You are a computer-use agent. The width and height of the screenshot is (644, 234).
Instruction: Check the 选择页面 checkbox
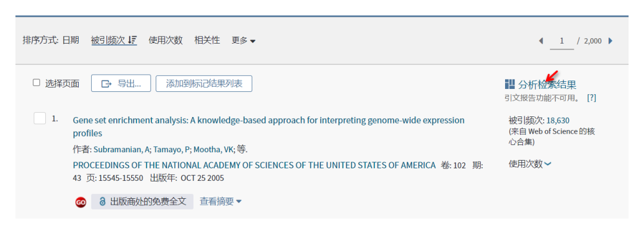pos(36,82)
